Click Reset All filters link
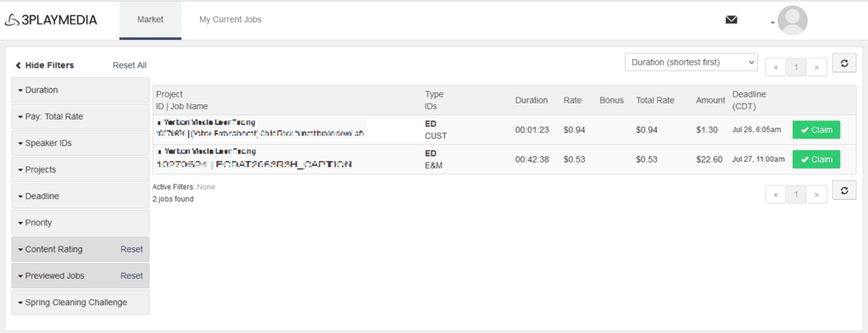 [x=130, y=65]
